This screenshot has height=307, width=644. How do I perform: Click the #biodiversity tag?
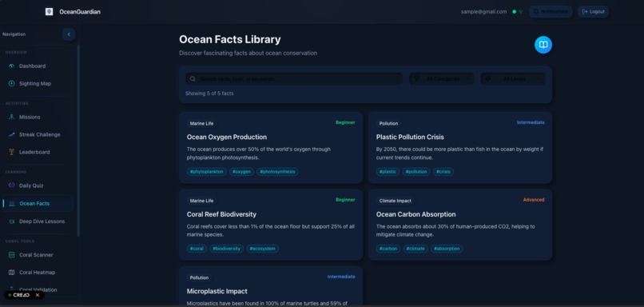click(227, 249)
